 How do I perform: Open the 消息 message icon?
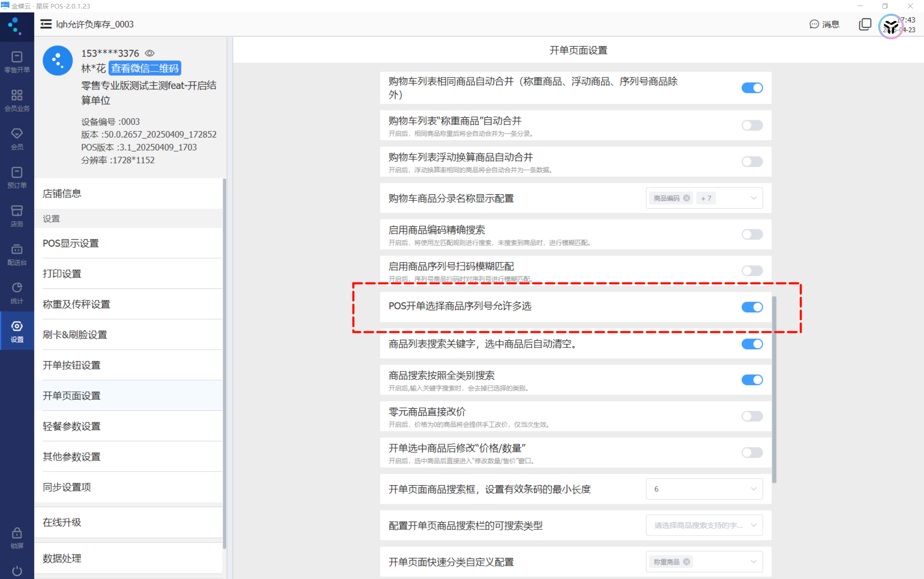(x=824, y=24)
